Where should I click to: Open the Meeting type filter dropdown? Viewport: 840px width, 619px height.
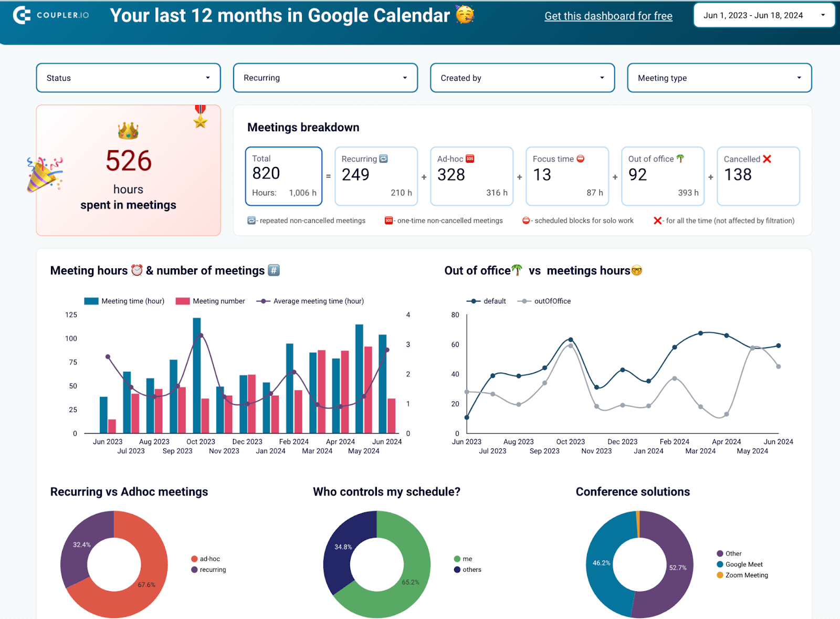719,78
